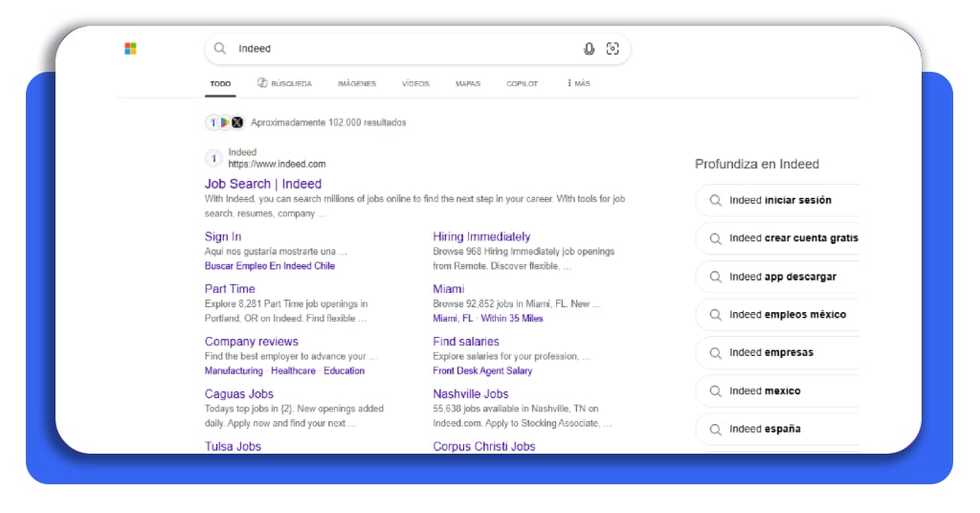The image size is (980, 513).
Task: Open the Company reviews sitelink
Action: 252,342
